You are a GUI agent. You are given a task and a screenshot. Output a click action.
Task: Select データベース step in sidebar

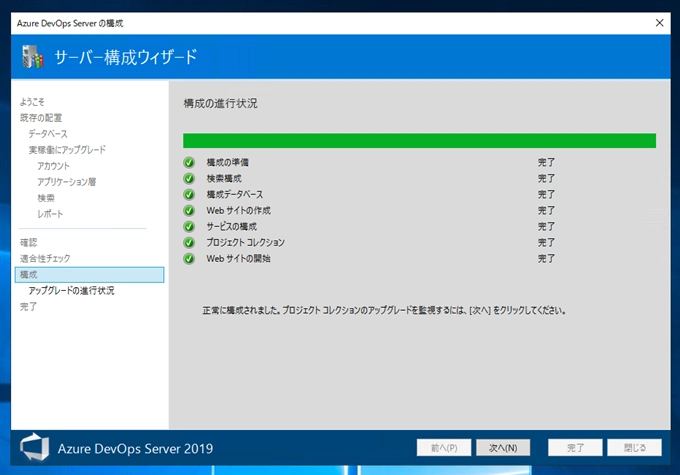pyautogui.click(x=48, y=134)
